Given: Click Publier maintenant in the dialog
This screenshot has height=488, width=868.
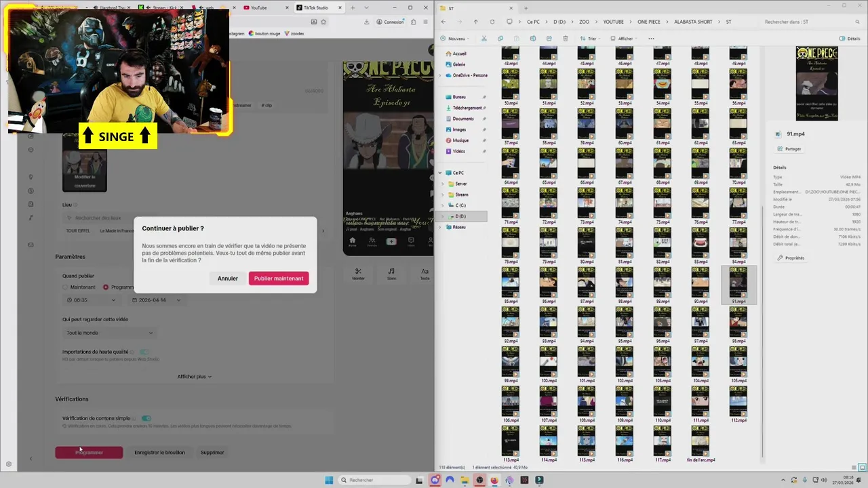Looking at the screenshot, I should [x=279, y=279].
